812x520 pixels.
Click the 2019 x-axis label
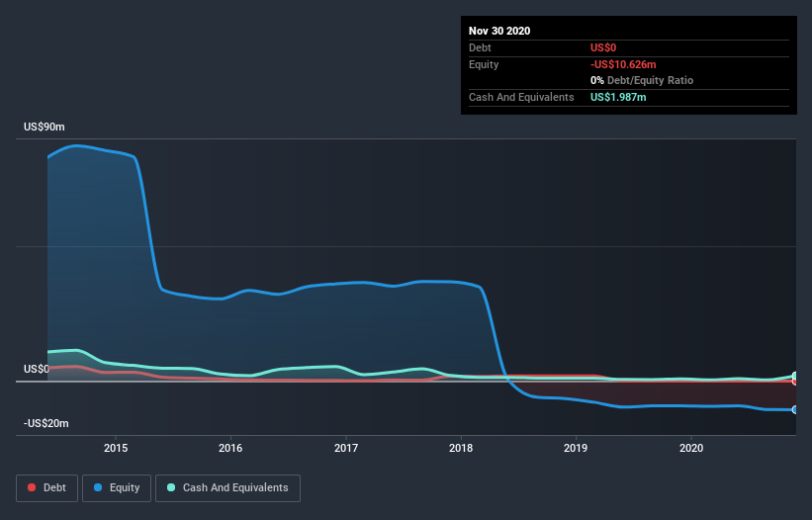[x=576, y=448]
